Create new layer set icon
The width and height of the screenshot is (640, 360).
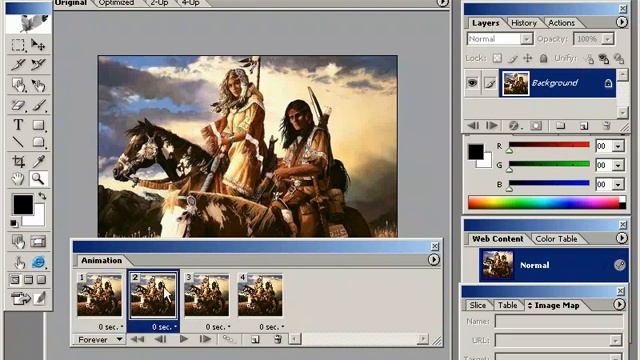(x=560, y=126)
